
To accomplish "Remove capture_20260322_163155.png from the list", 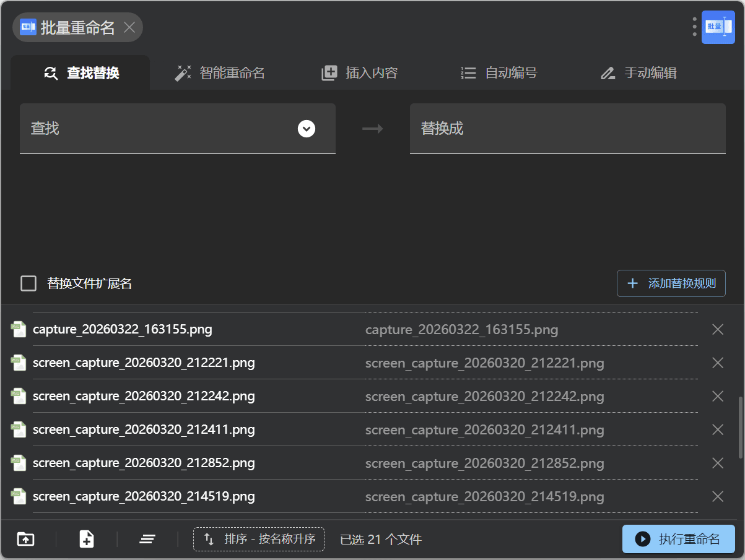I will pos(718,329).
